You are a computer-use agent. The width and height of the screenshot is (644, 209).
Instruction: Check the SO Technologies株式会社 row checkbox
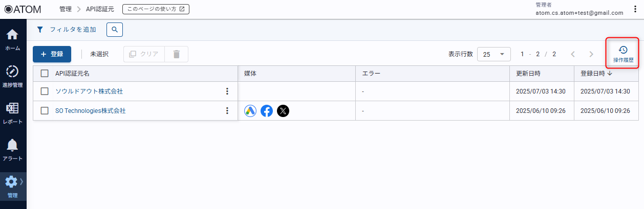(45, 111)
